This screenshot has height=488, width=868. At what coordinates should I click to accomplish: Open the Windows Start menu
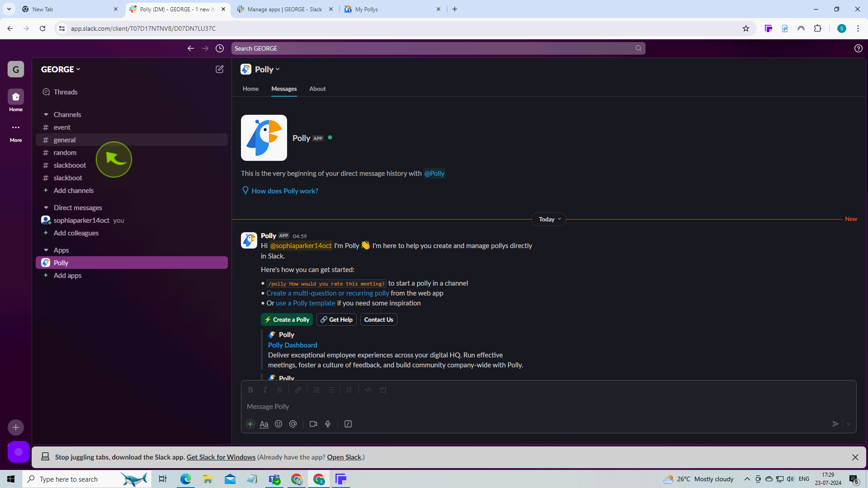pyautogui.click(x=11, y=479)
